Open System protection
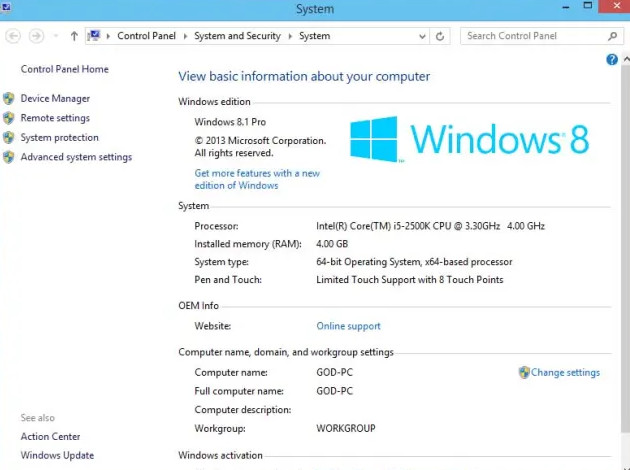The width and height of the screenshot is (630, 470). click(59, 137)
